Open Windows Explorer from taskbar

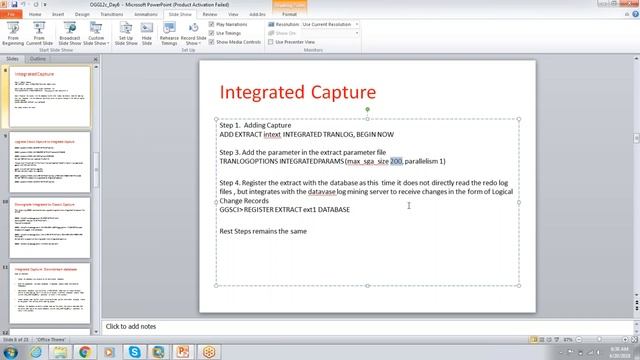point(60,352)
